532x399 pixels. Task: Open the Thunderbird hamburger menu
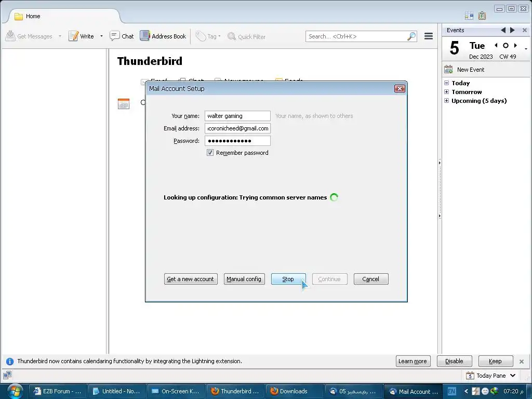coord(429,36)
